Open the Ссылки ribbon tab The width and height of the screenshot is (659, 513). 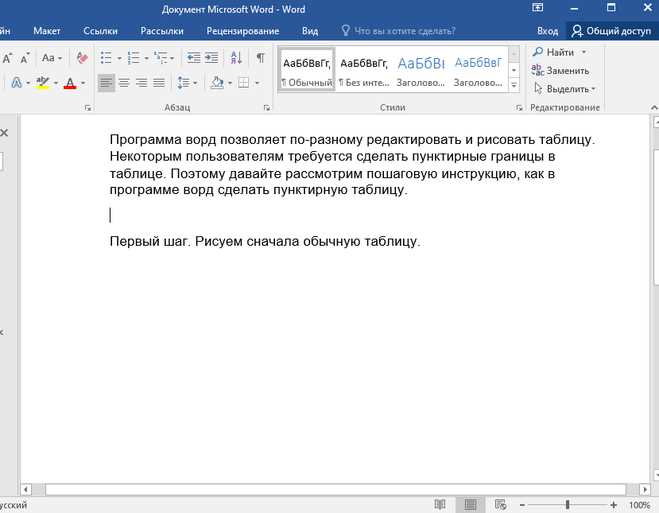[100, 31]
